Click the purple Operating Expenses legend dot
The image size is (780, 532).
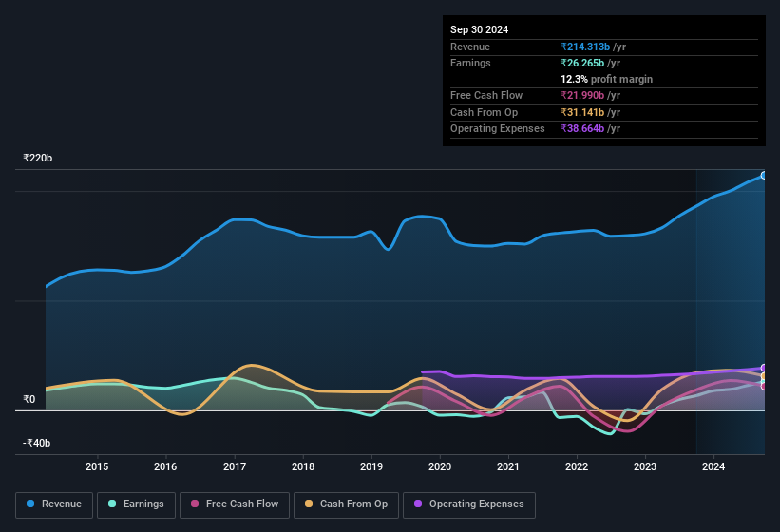point(418,503)
